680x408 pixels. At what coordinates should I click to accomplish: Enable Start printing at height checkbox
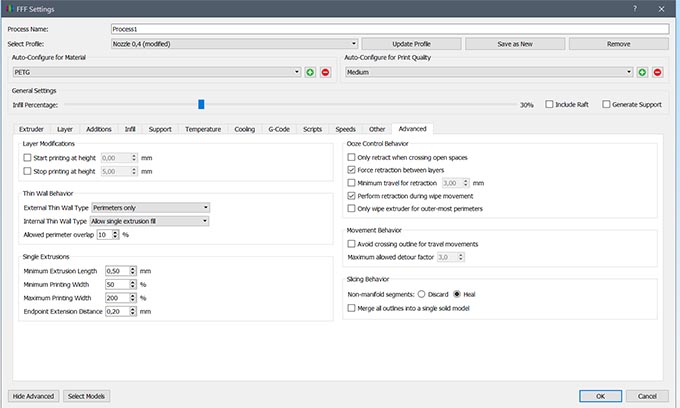tap(28, 158)
